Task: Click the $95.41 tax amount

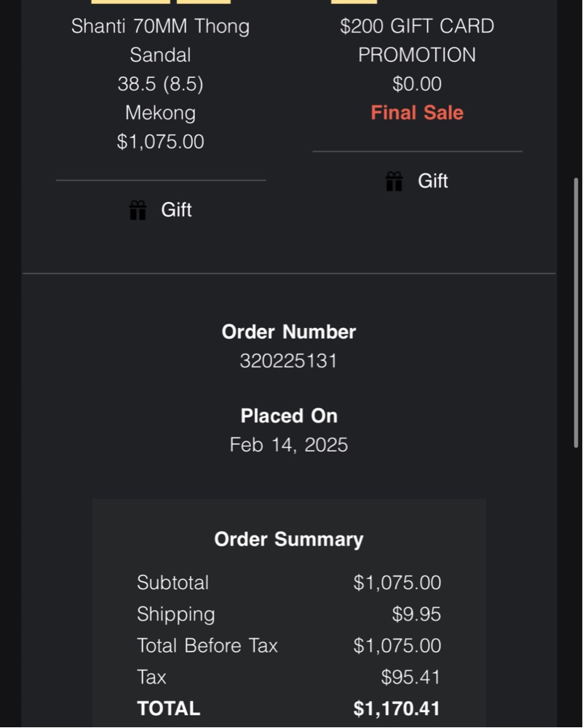Action: click(411, 678)
